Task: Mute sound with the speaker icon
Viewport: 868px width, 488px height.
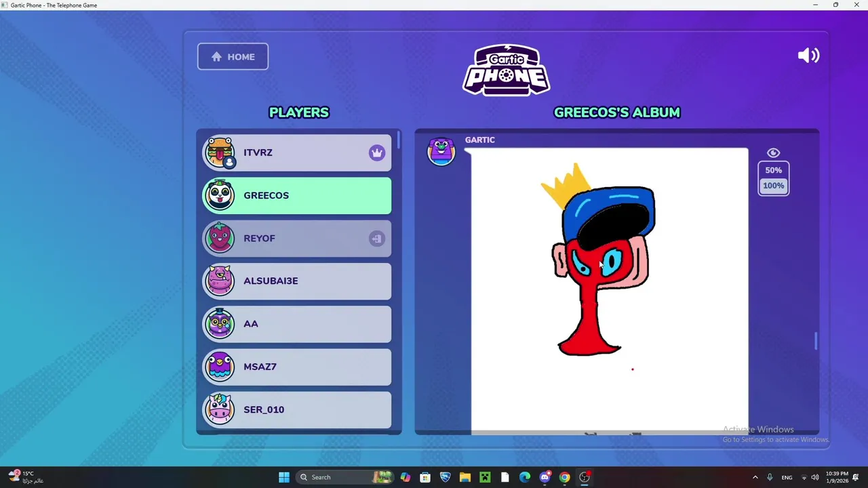Action: (x=808, y=56)
